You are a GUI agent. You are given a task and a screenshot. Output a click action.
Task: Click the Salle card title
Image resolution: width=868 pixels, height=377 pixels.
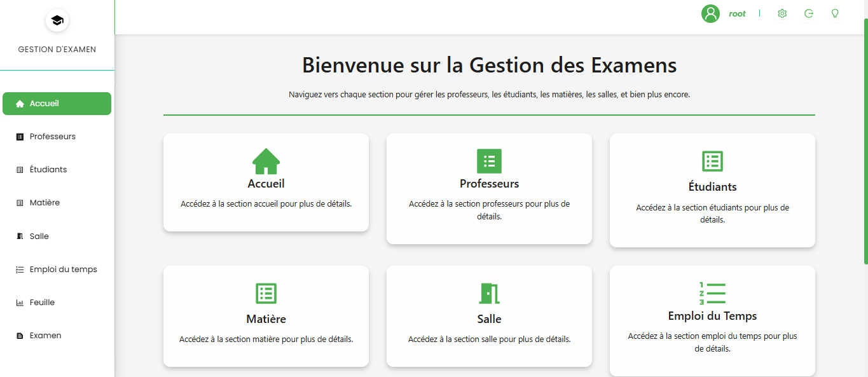pos(489,319)
